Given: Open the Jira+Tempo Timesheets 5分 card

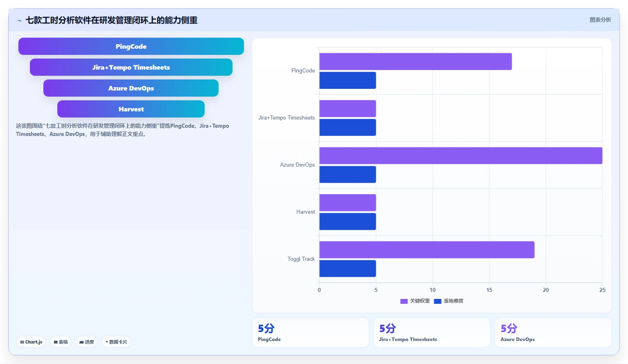Looking at the screenshot, I should tap(432, 332).
